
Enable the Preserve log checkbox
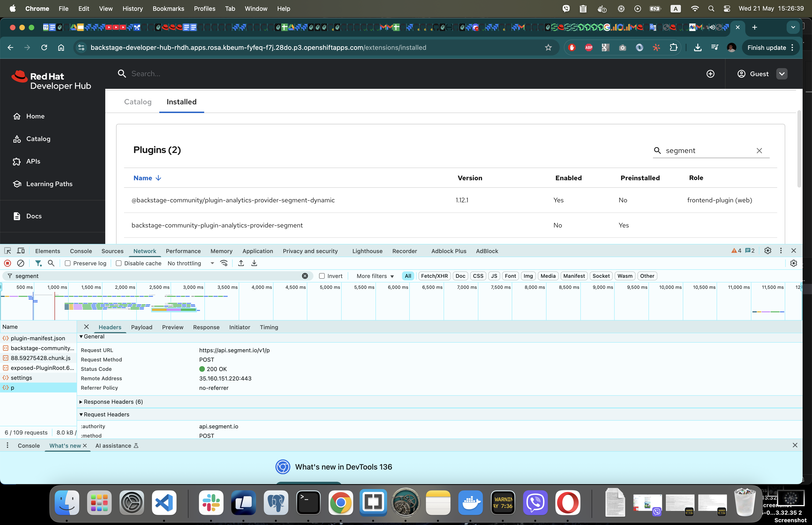click(x=68, y=263)
